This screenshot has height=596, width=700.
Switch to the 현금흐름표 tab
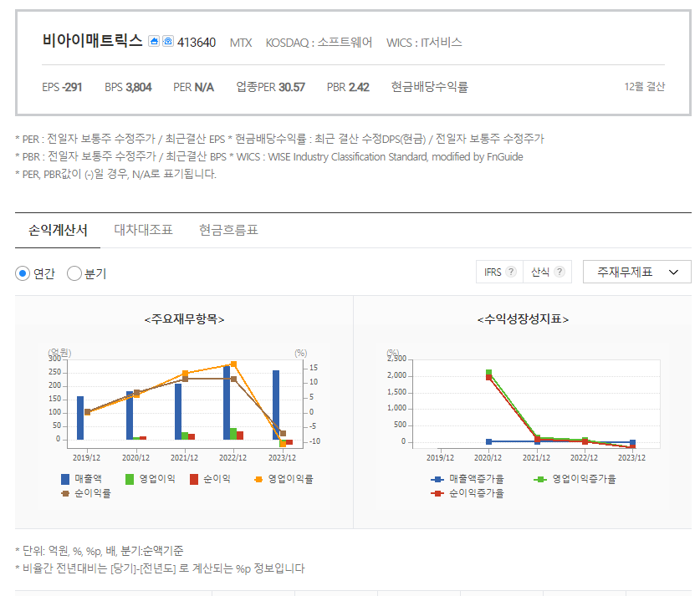pyautogui.click(x=228, y=230)
